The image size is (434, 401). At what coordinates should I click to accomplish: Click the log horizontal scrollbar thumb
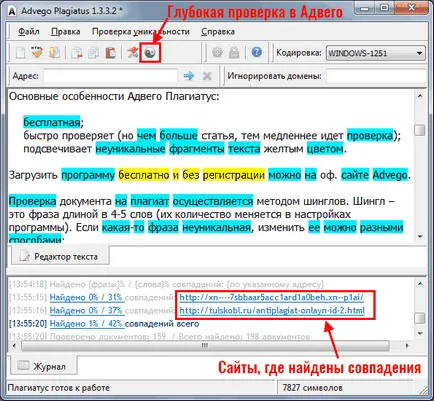pos(205,346)
